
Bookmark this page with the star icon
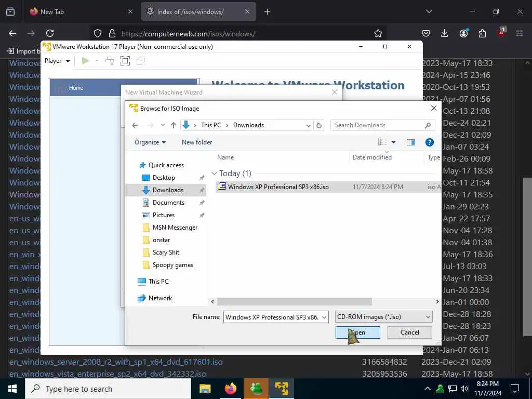[x=378, y=33]
